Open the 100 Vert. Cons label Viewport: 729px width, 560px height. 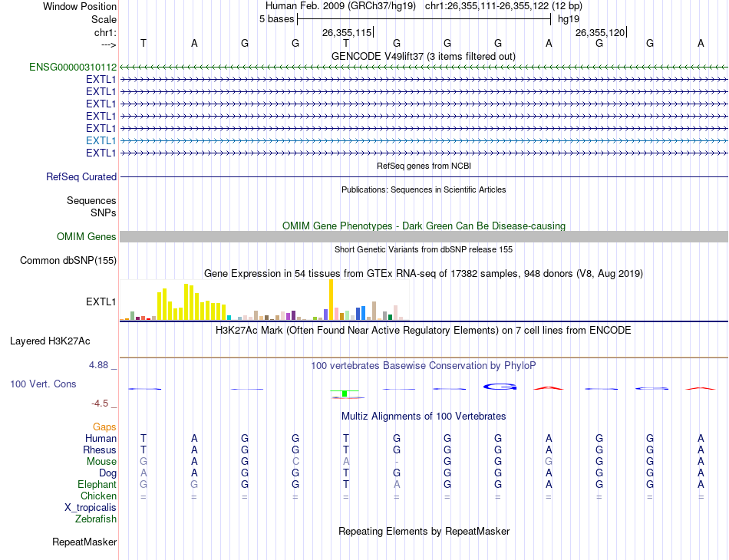43,384
